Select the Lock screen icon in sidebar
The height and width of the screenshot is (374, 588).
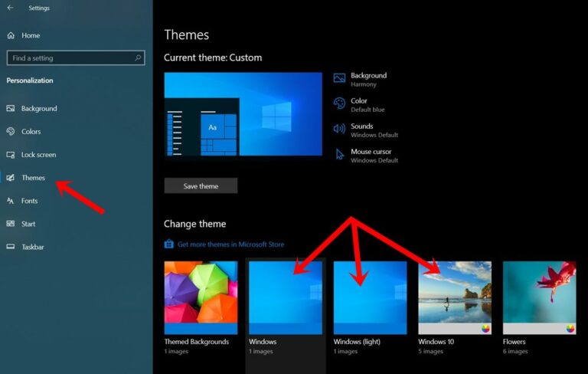coord(11,155)
